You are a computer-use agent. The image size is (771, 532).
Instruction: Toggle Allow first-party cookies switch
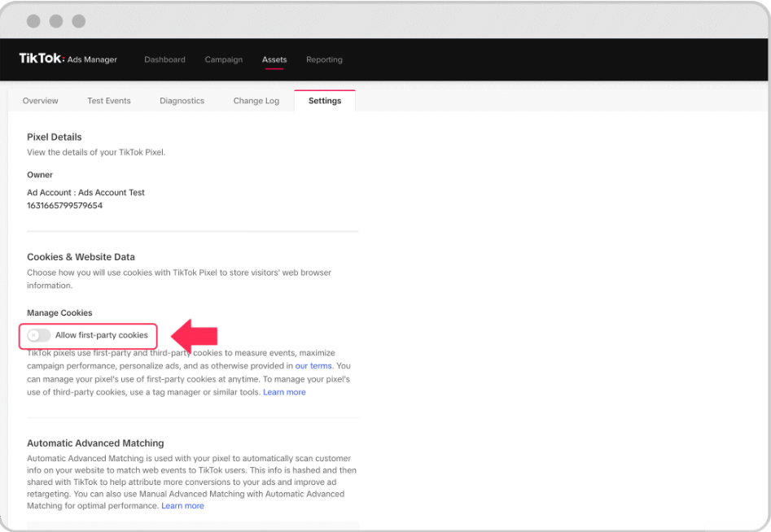(39, 335)
